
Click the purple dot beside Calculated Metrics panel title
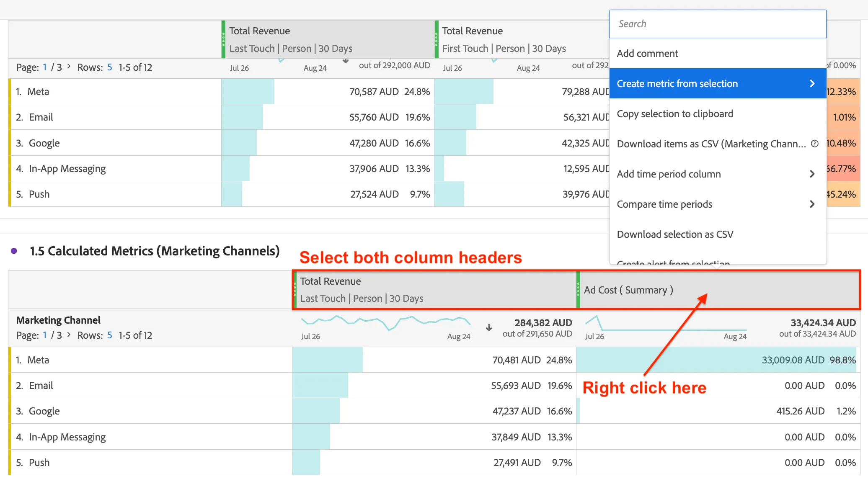14,251
